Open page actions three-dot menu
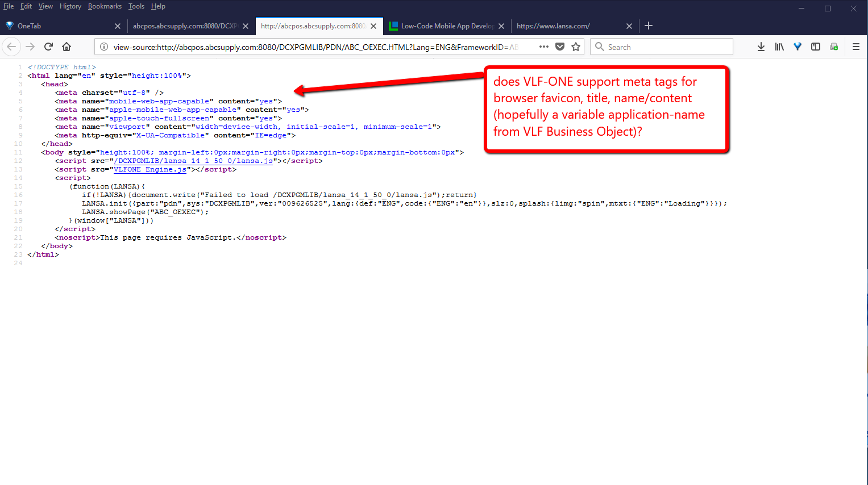 [x=543, y=47]
